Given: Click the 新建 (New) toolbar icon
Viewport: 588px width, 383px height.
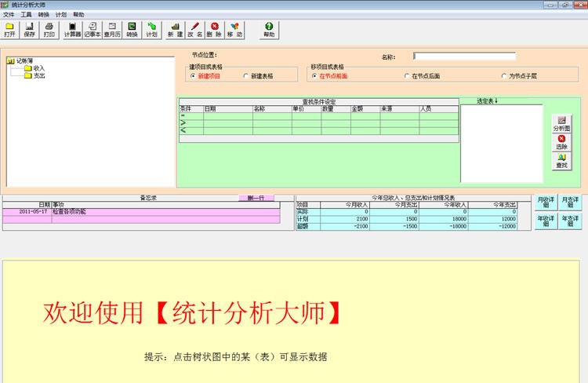Looking at the screenshot, I should (x=175, y=30).
